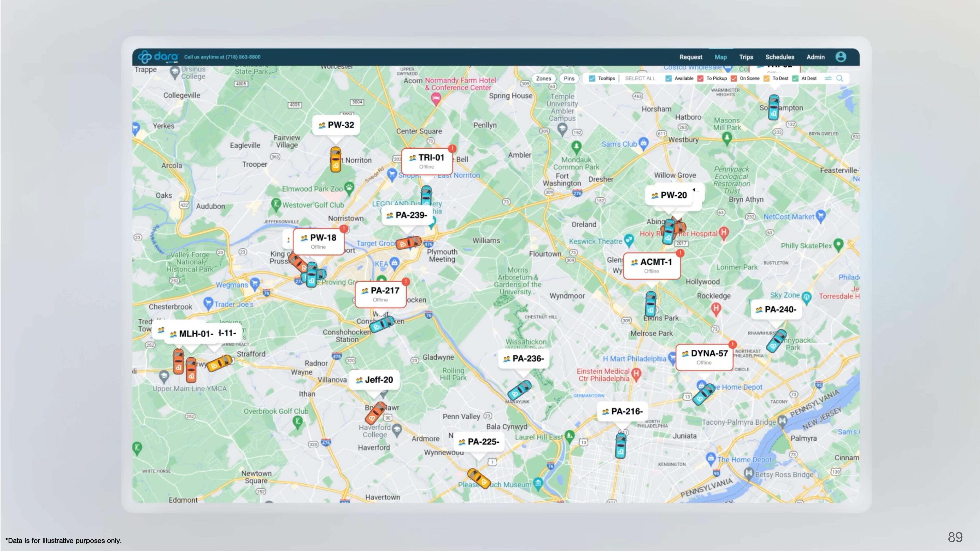Open the user profile icon
This screenshot has width=980, height=551.
click(841, 57)
